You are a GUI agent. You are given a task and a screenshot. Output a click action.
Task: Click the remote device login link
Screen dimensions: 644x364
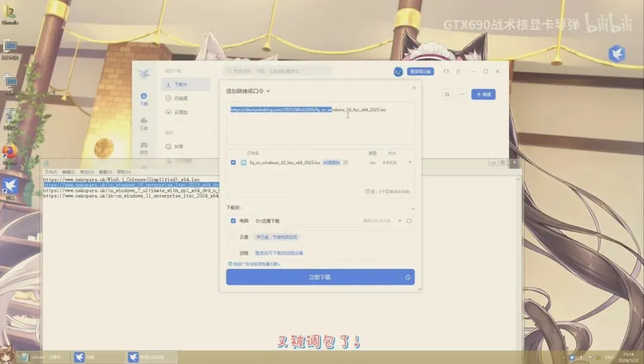(279, 253)
